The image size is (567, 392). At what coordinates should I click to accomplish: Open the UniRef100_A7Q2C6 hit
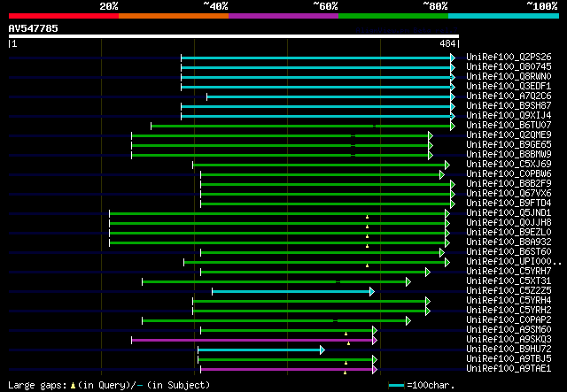click(509, 96)
